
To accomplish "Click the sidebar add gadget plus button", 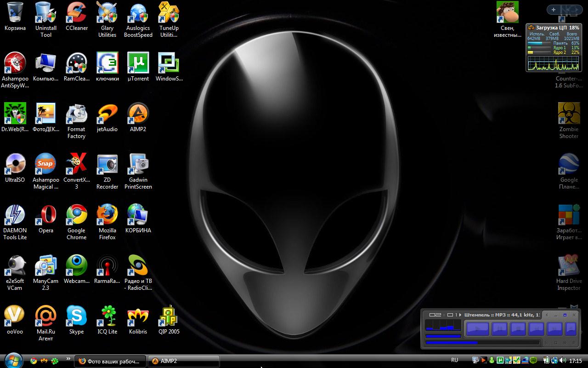I will point(554,9).
